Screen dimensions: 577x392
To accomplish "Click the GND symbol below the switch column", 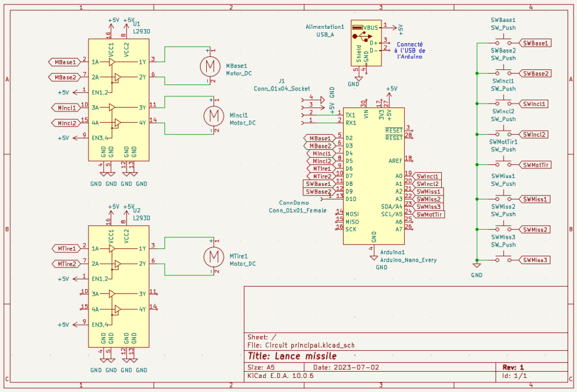I will pyautogui.click(x=477, y=265).
